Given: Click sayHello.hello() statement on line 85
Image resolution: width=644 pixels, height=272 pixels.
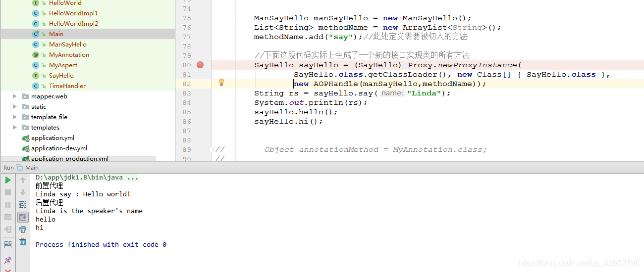Looking at the screenshot, I should (296, 112).
